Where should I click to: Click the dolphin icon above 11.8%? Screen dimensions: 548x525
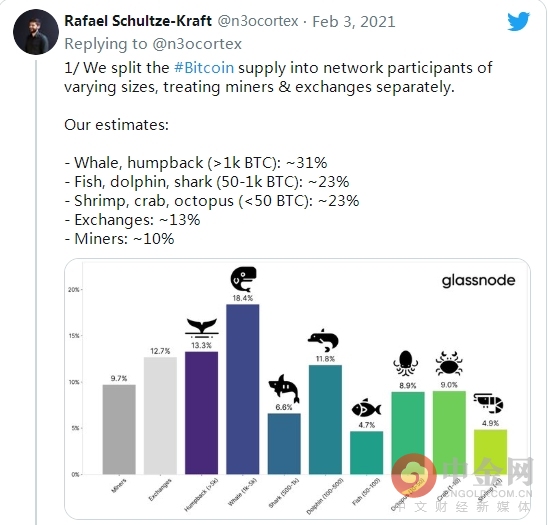pyautogui.click(x=323, y=340)
